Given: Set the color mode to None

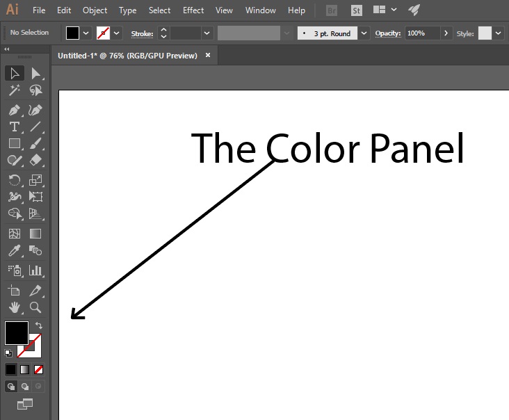Looking at the screenshot, I should [39, 369].
